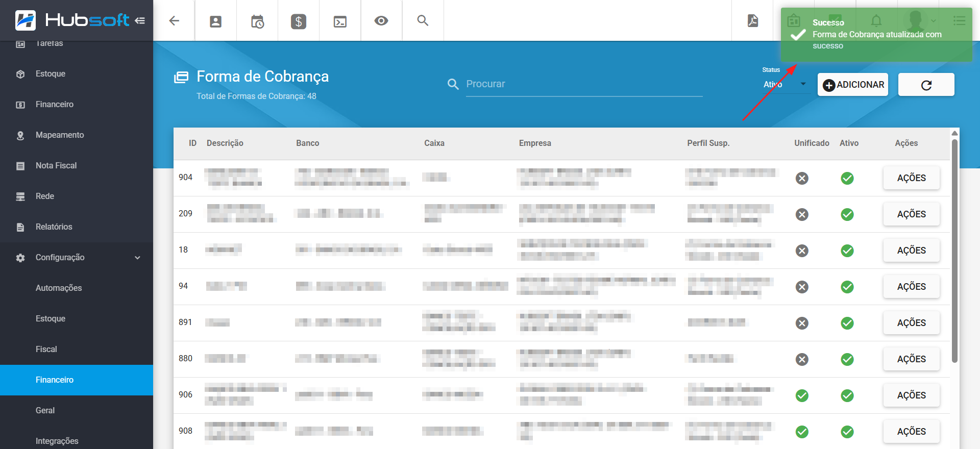Open the Relatórios sidebar menu
Screen dimensions: 980x449
[54, 227]
